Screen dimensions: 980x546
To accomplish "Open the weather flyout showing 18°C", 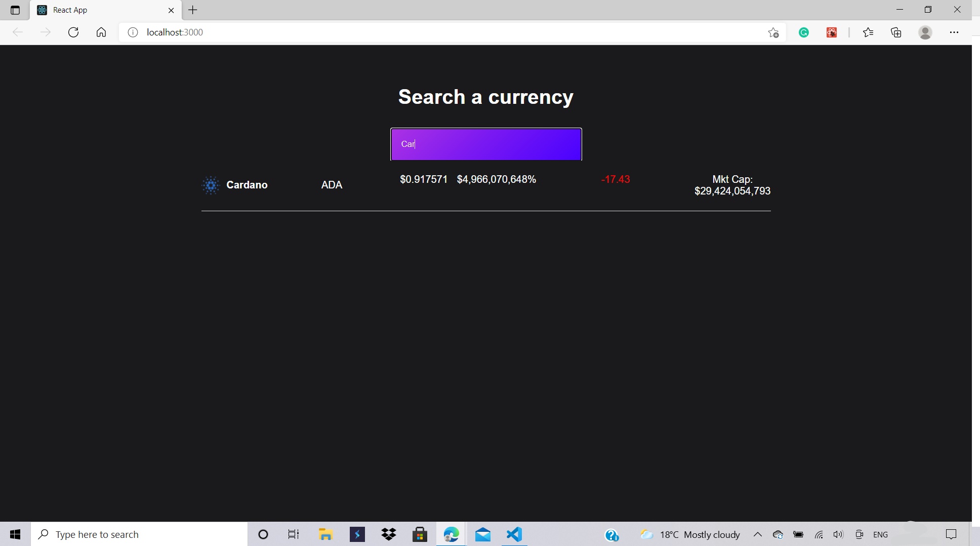I will tap(688, 534).
